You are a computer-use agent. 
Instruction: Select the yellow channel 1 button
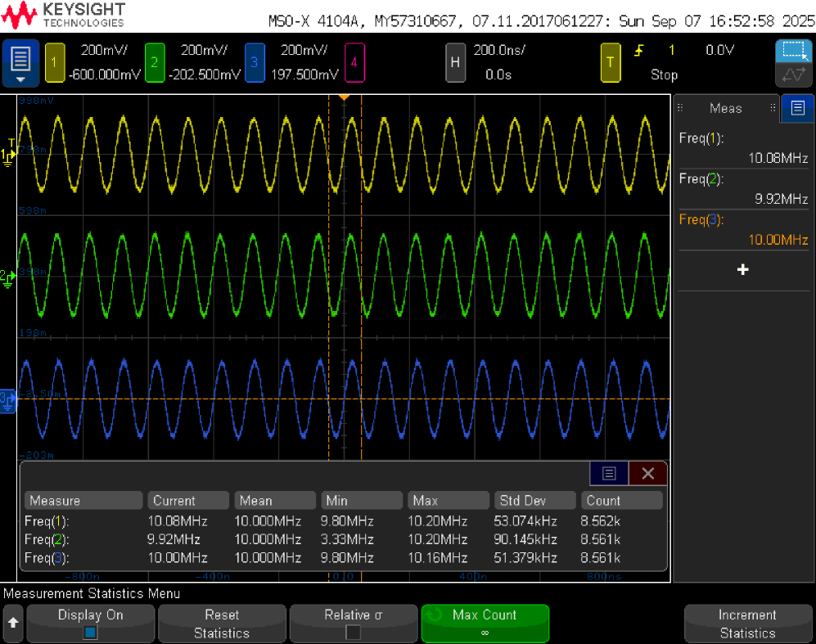(55, 62)
